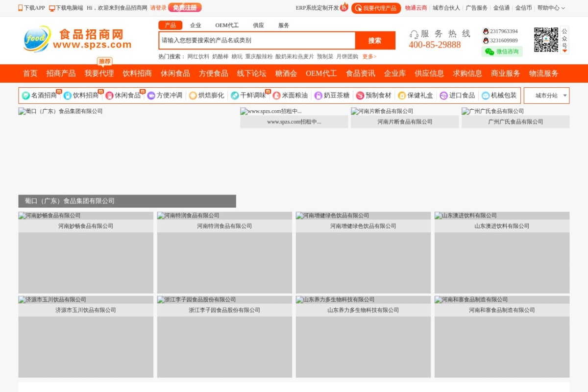Click the 烘焙膨化 category icon

193,96
